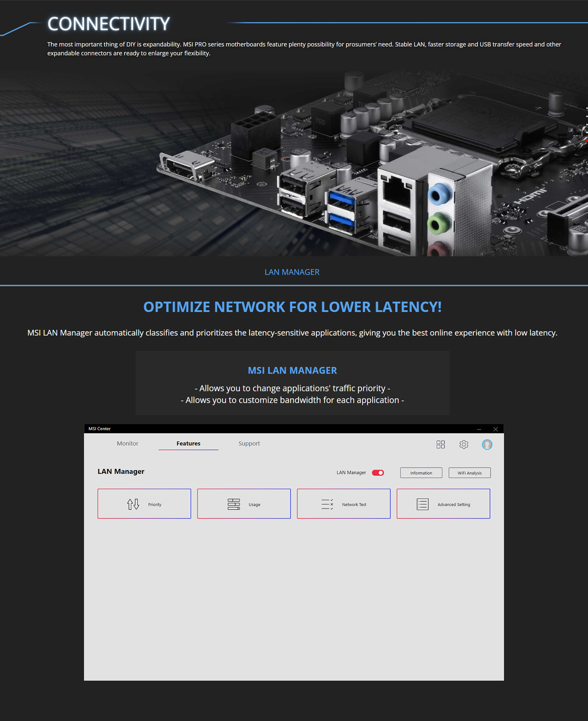The width and height of the screenshot is (588, 721).
Task: Open the Advanced Setting card
Action: tap(444, 504)
